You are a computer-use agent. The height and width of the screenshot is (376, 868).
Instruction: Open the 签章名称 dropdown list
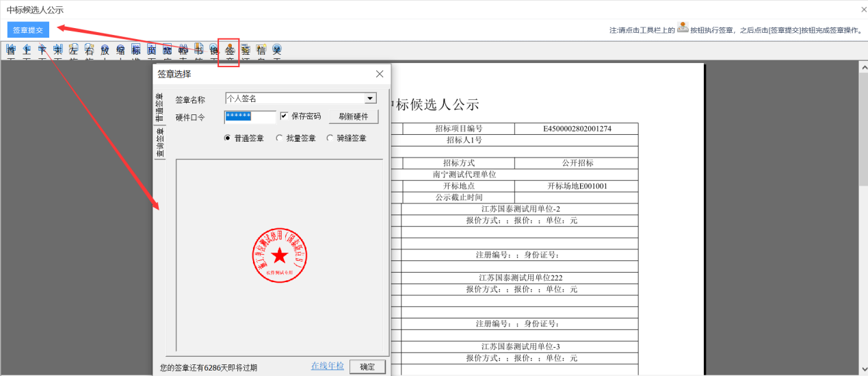point(370,99)
